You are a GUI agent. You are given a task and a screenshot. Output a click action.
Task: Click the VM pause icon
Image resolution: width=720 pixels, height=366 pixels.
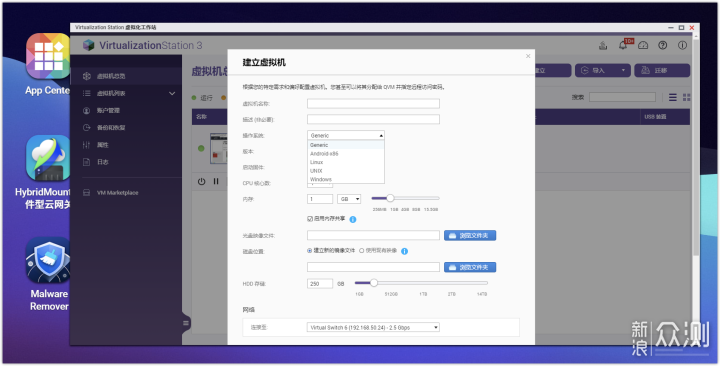(x=216, y=181)
